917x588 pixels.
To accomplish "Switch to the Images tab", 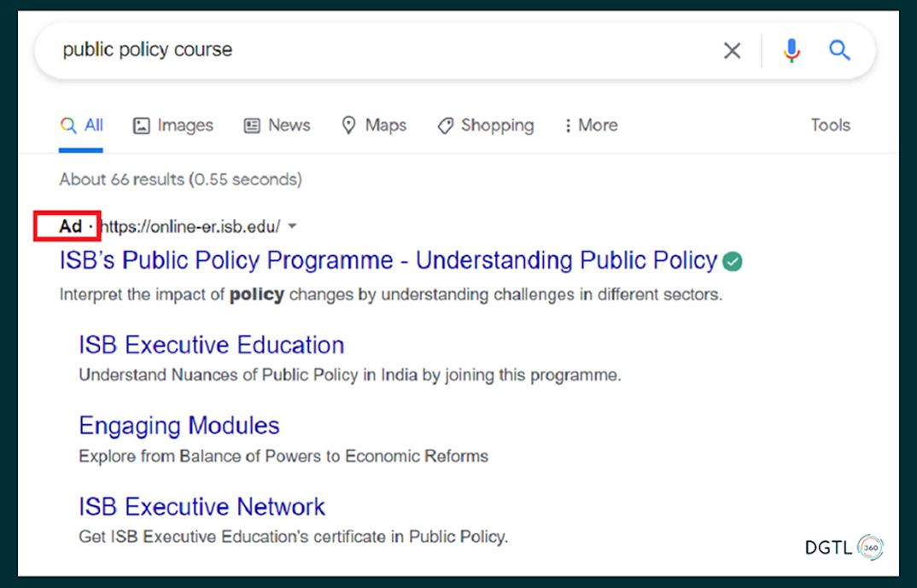I will click(x=173, y=125).
